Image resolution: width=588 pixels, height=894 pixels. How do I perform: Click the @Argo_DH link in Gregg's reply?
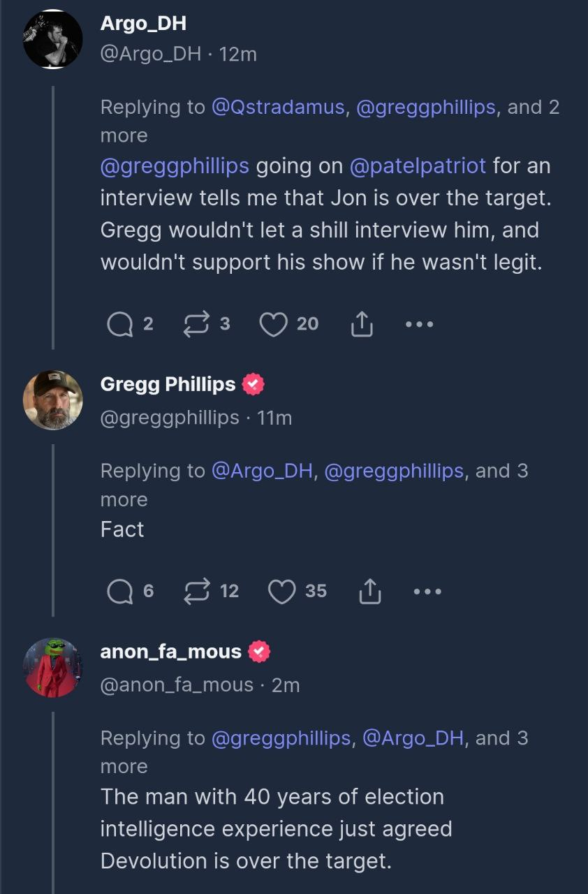pyautogui.click(x=262, y=471)
